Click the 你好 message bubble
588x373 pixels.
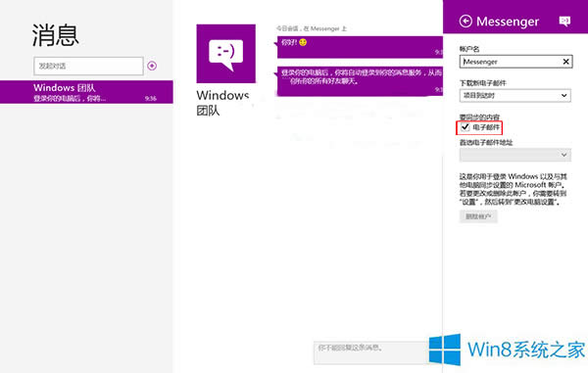tap(360, 47)
